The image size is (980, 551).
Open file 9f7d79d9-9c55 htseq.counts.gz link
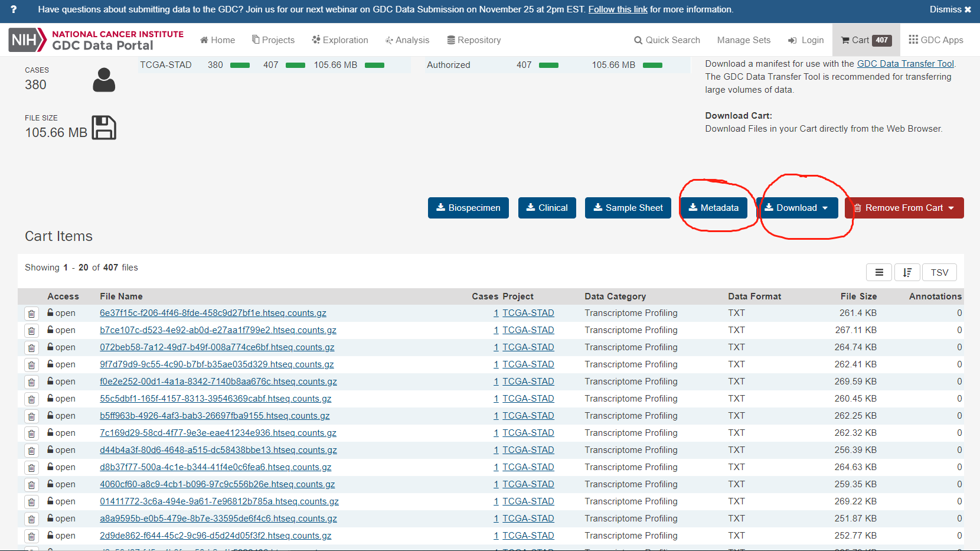click(217, 364)
